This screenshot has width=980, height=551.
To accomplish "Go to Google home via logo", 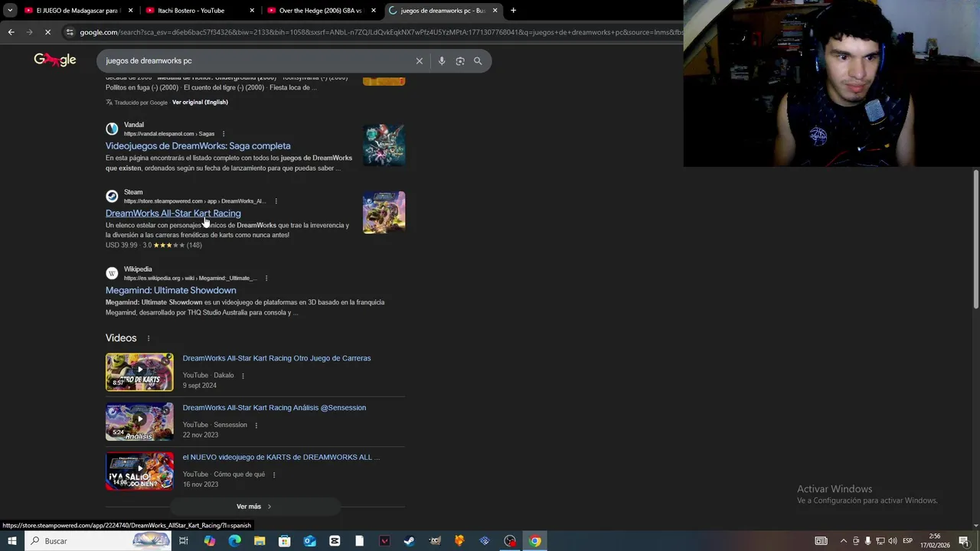I will click(x=55, y=60).
